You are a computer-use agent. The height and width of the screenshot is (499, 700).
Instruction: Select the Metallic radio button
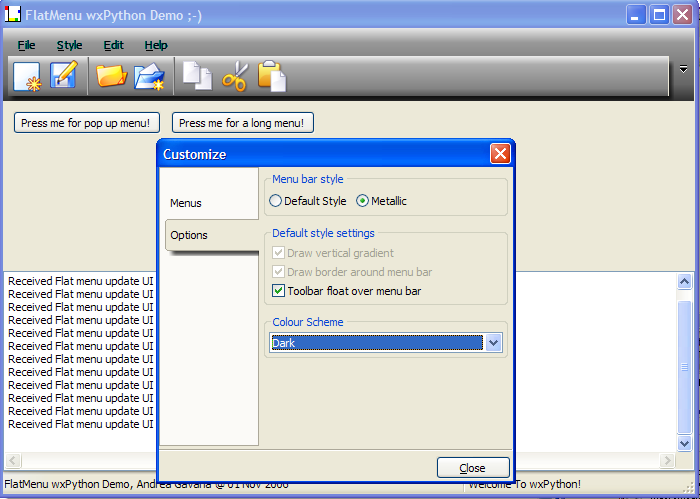(363, 201)
